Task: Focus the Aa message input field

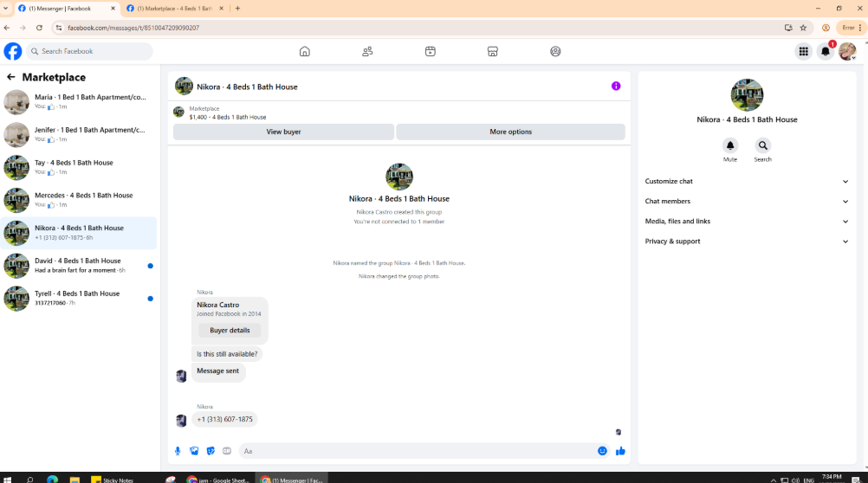Action: tap(418, 451)
